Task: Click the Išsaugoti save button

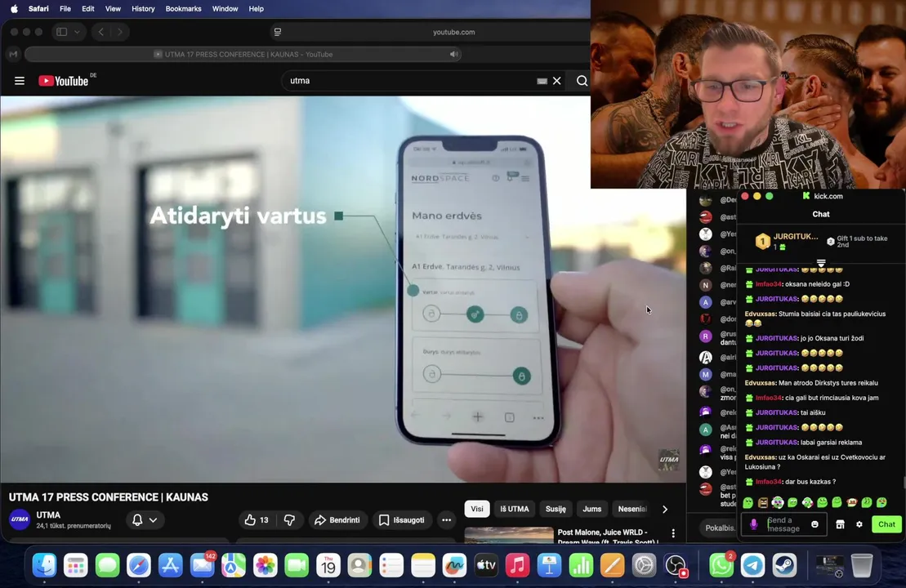Action: coord(402,520)
